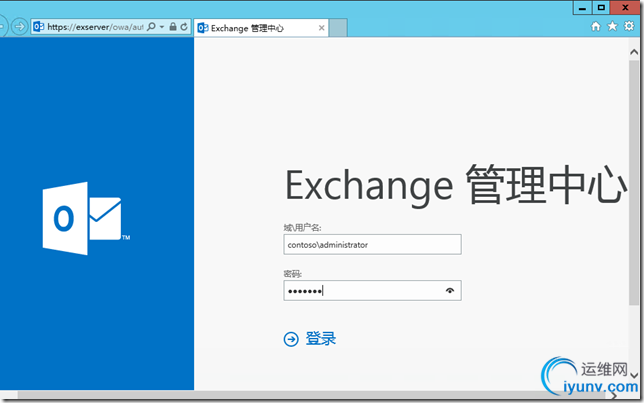
Task: Click the vertical scrollbar thumb
Action: pos(634,183)
